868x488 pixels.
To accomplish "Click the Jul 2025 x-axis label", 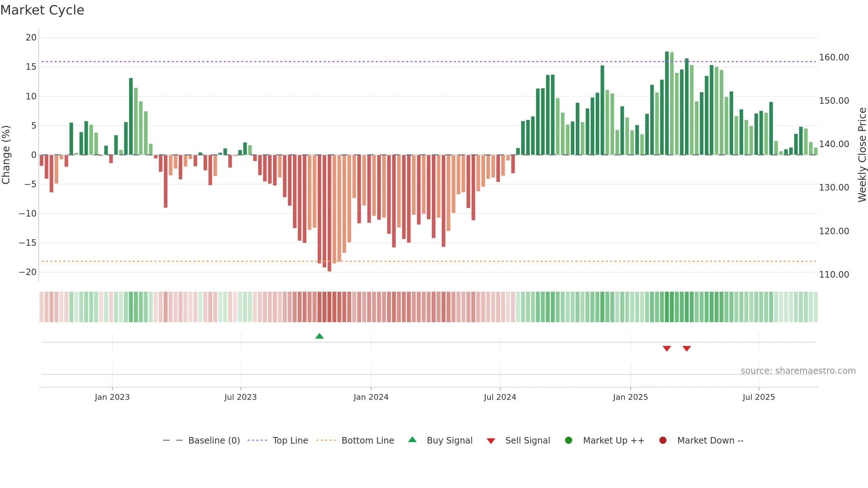I will coord(759,397).
